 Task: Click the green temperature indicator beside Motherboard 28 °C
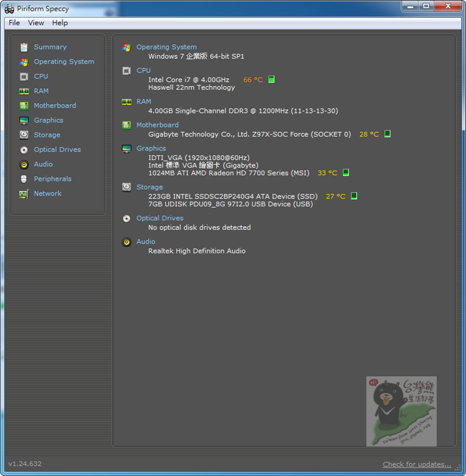(387, 134)
